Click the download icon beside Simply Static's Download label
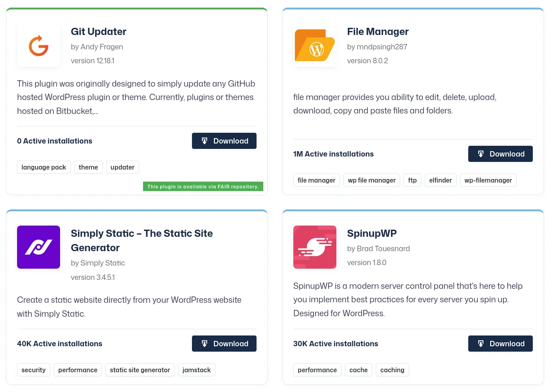Screen dimensions: 553x392 pyautogui.click(x=205, y=344)
